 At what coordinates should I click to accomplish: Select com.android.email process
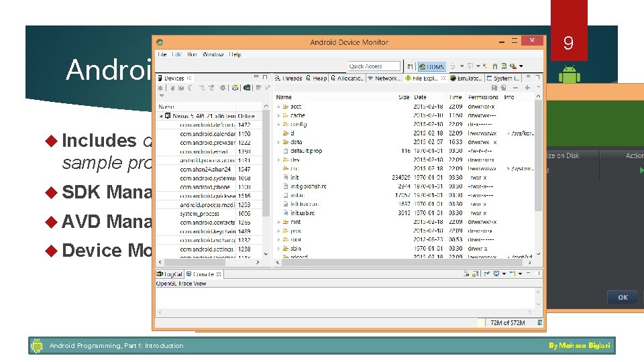tap(204, 152)
